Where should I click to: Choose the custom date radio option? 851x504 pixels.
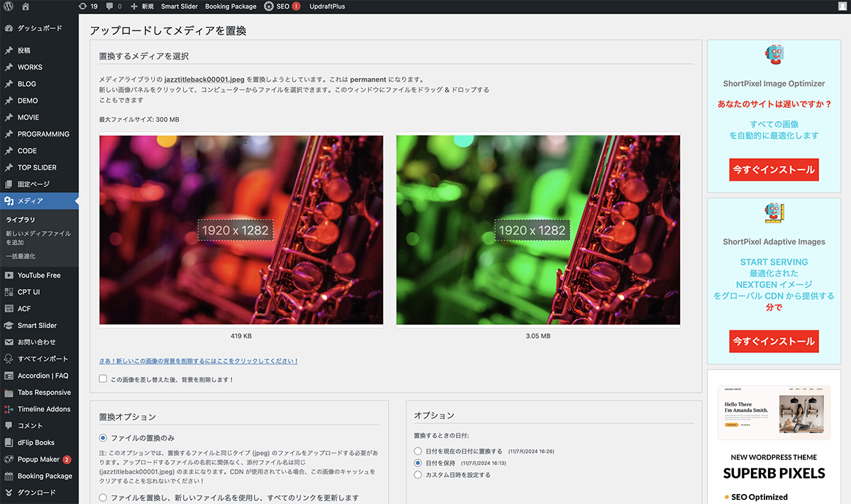pyautogui.click(x=418, y=475)
